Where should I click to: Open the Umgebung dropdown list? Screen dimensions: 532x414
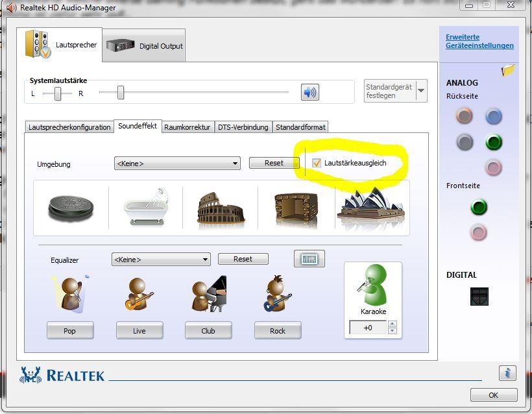click(177, 164)
